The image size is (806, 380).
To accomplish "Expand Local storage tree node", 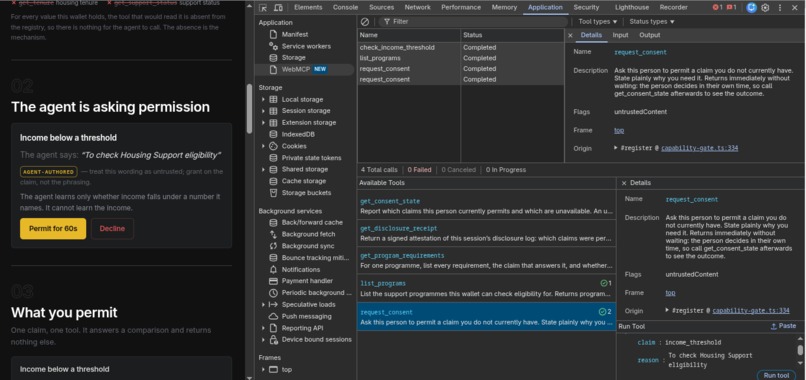I will coord(264,99).
